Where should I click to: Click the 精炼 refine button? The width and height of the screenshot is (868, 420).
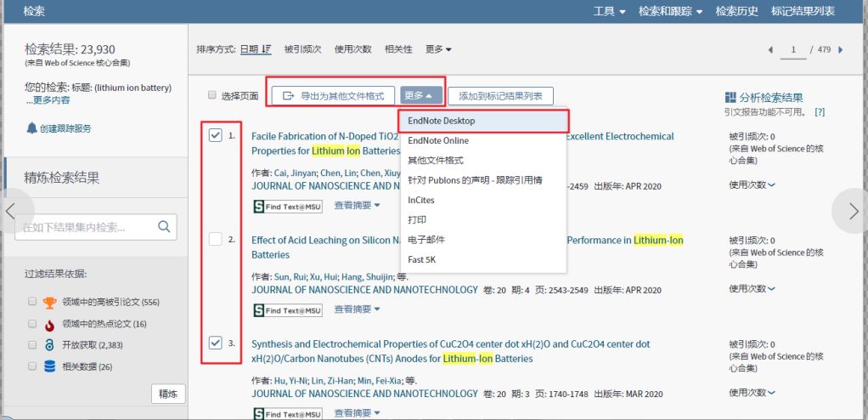tap(168, 394)
